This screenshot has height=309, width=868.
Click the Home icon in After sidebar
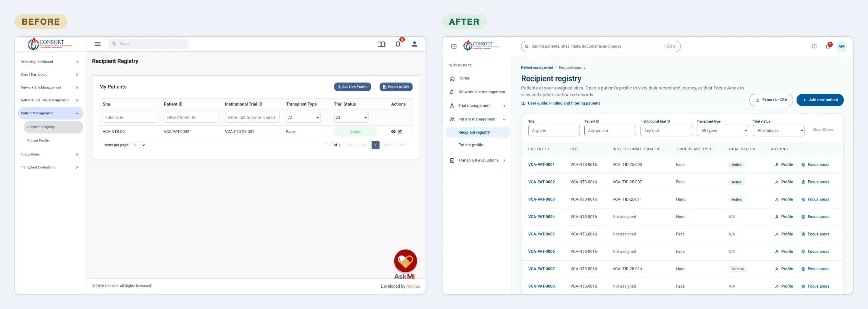click(x=452, y=78)
